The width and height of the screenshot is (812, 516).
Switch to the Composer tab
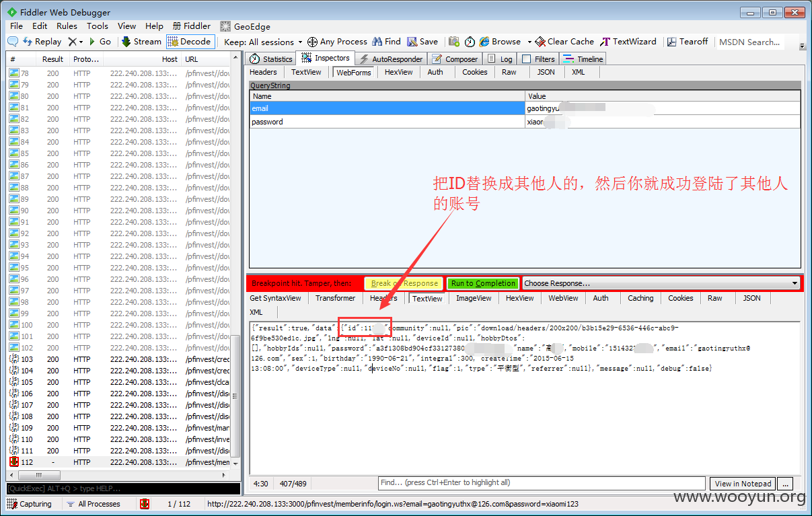pos(455,59)
